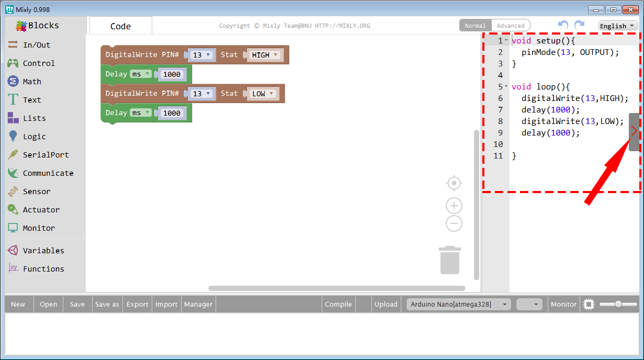The width and height of the screenshot is (644, 360).
Task: Open the English language dropdown
Action: [617, 25]
